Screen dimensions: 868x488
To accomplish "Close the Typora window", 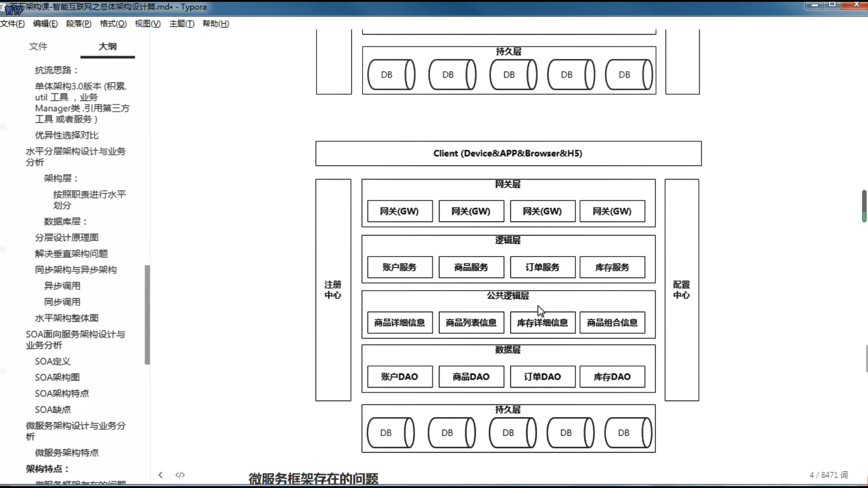I will click(x=856, y=5).
